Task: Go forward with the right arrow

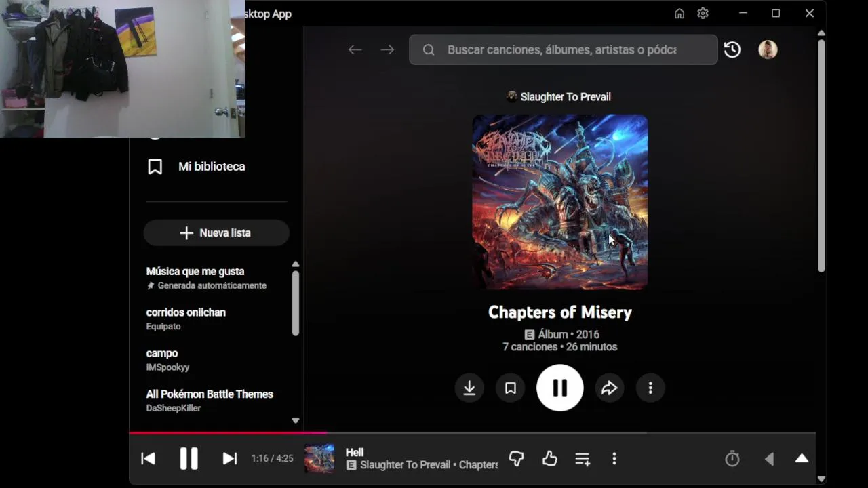Action: click(x=387, y=49)
